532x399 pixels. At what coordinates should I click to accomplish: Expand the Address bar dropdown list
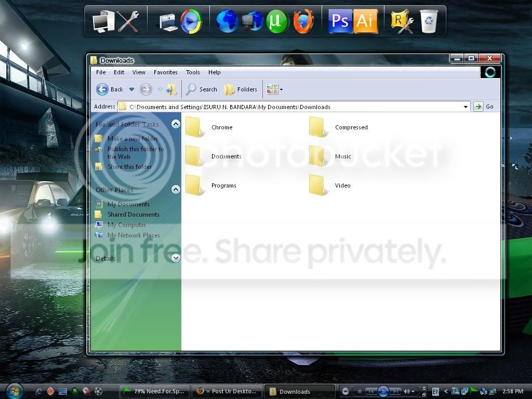click(x=465, y=107)
